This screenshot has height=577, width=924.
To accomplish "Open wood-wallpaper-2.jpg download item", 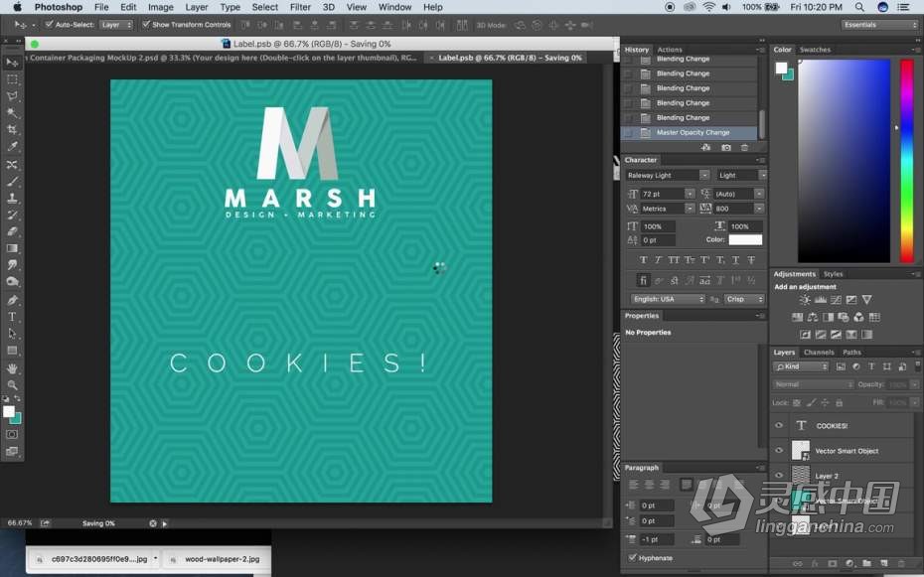I will click(x=216, y=559).
